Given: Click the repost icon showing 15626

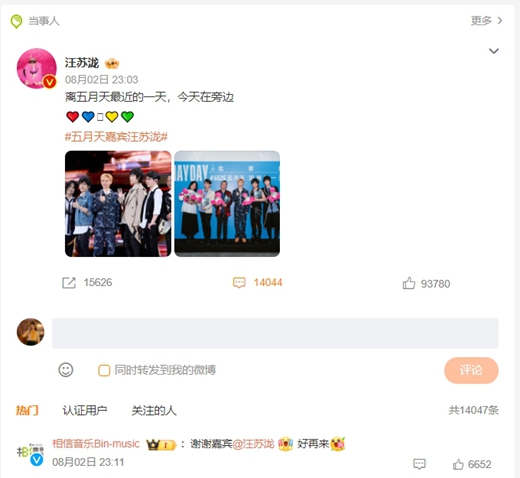Looking at the screenshot, I should coord(69,283).
